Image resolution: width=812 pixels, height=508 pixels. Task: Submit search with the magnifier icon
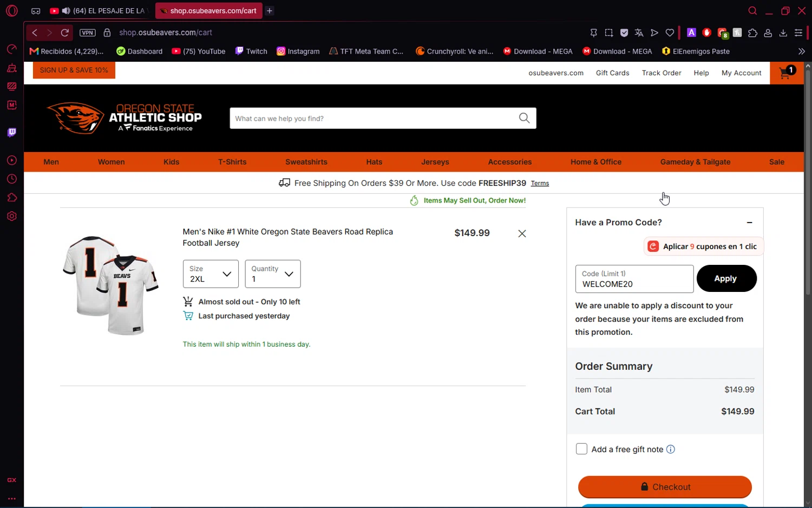point(524,118)
